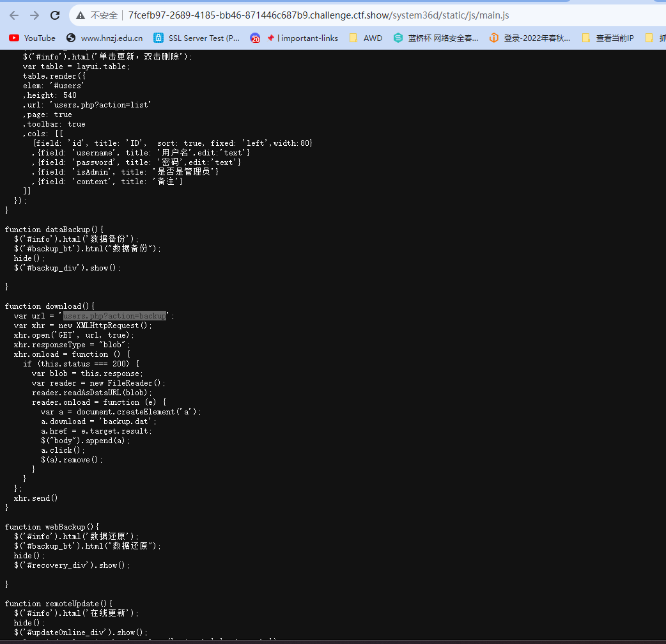Viewport: 666px width, 644px height.
Task: Open the 查看当前IP bookmark folder
Action: (x=608, y=38)
